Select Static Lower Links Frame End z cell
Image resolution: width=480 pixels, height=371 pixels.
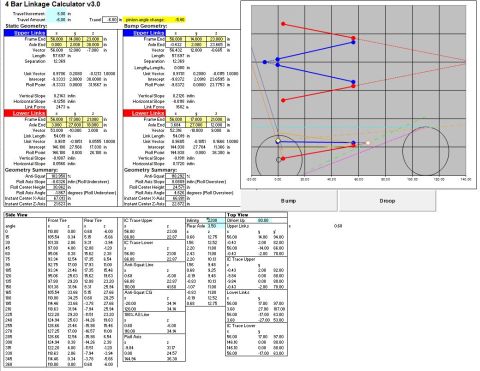pyautogui.click(x=93, y=119)
